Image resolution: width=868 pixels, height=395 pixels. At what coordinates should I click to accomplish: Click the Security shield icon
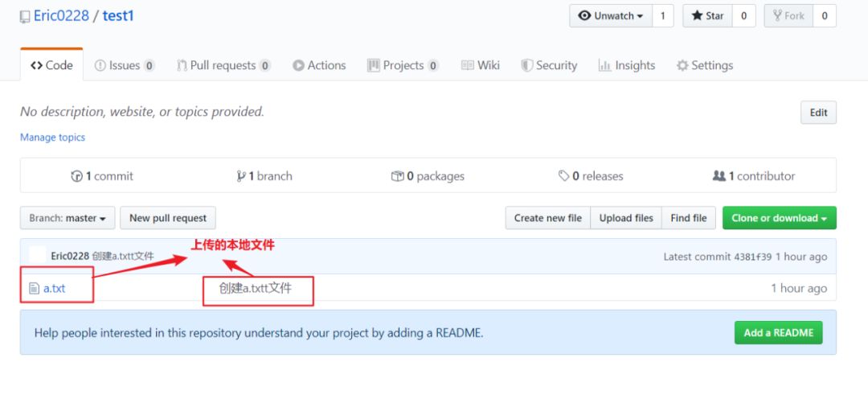527,65
